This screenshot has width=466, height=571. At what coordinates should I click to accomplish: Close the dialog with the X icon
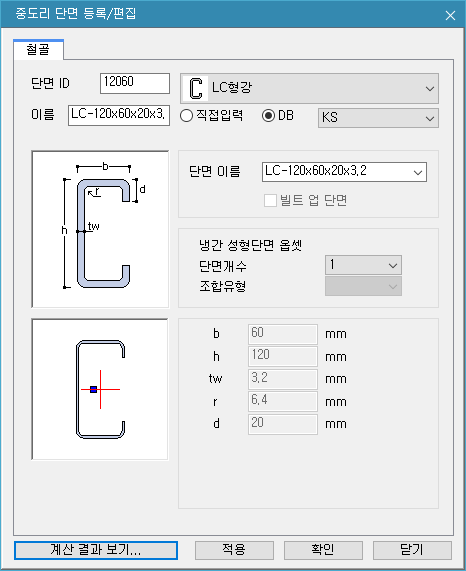(x=450, y=15)
